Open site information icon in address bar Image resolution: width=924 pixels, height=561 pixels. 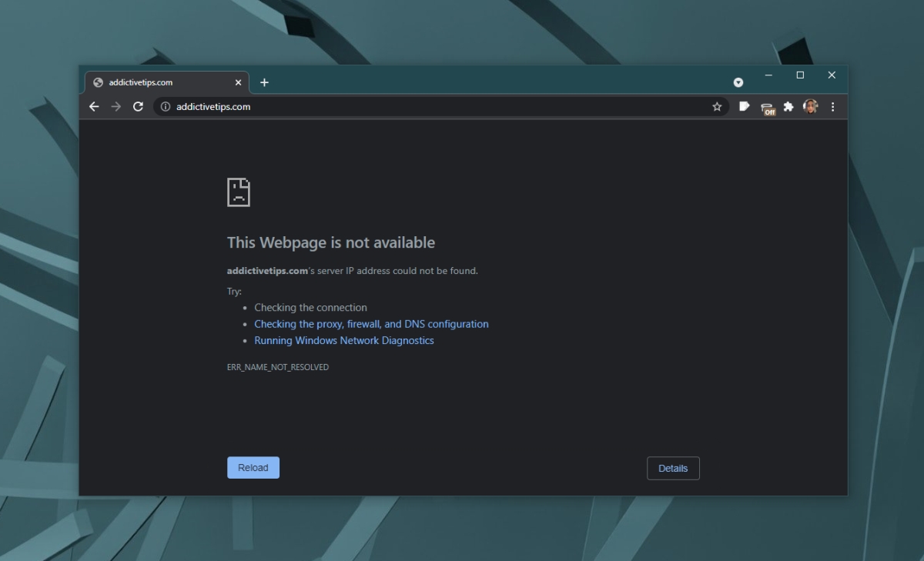(x=165, y=107)
